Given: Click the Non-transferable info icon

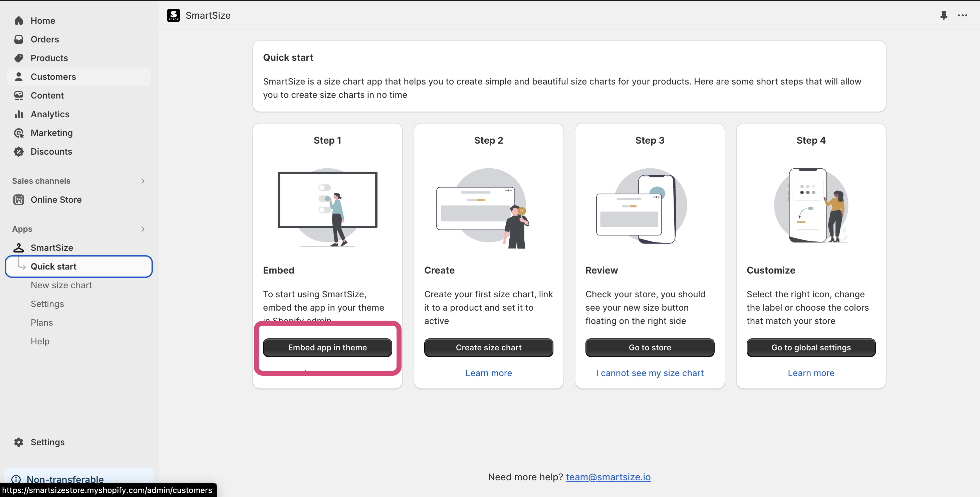Looking at the screenshot, I should coord(16,479).
